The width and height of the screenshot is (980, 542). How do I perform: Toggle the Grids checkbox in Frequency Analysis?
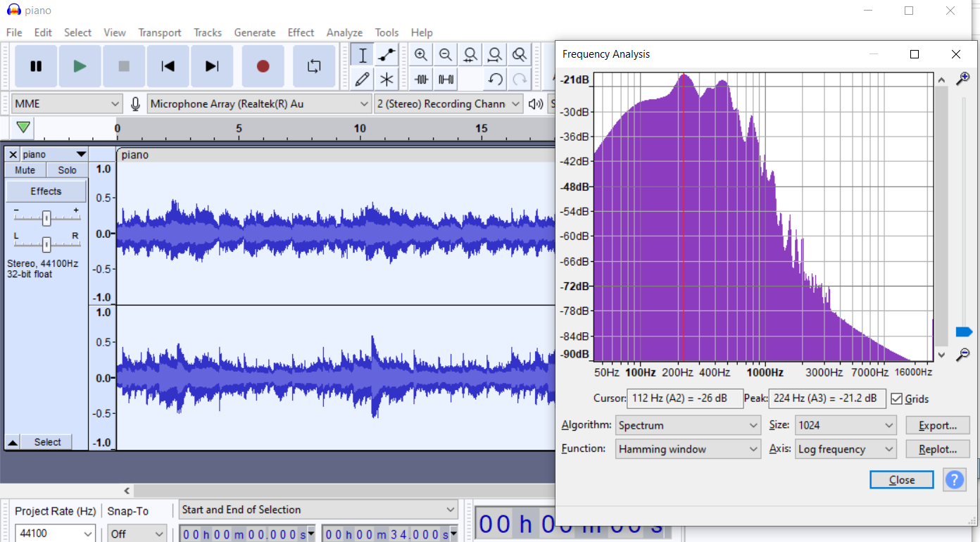[x=896, y=399]
